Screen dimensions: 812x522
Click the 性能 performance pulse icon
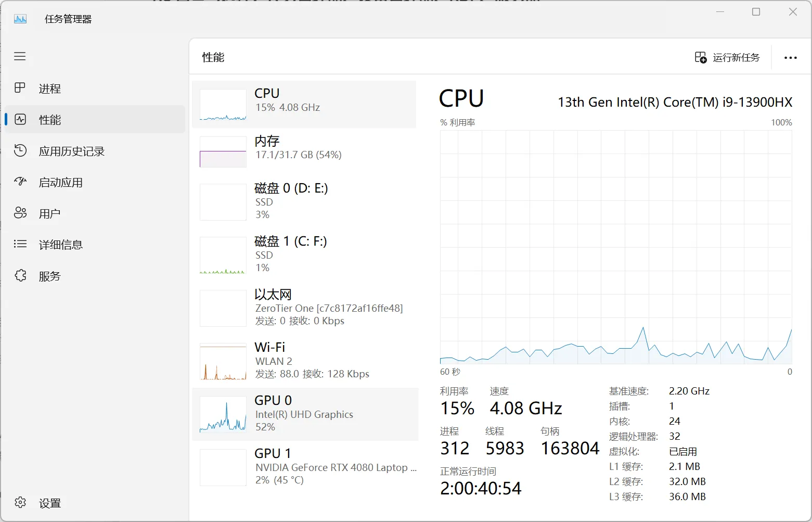pyautogui.click(x=20, y=119)
